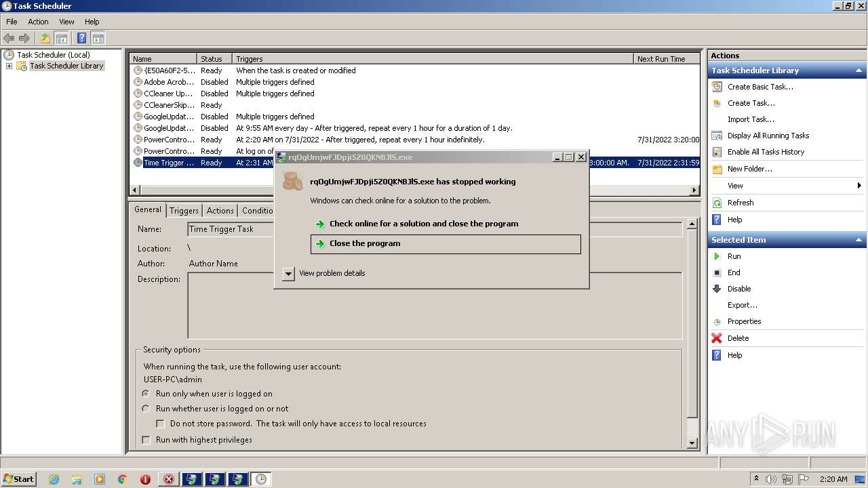This screenshot has height=488, width=868.
Task: Toggle Show/Hide Action Pane toolbar icon
Action: coord(98,38)
